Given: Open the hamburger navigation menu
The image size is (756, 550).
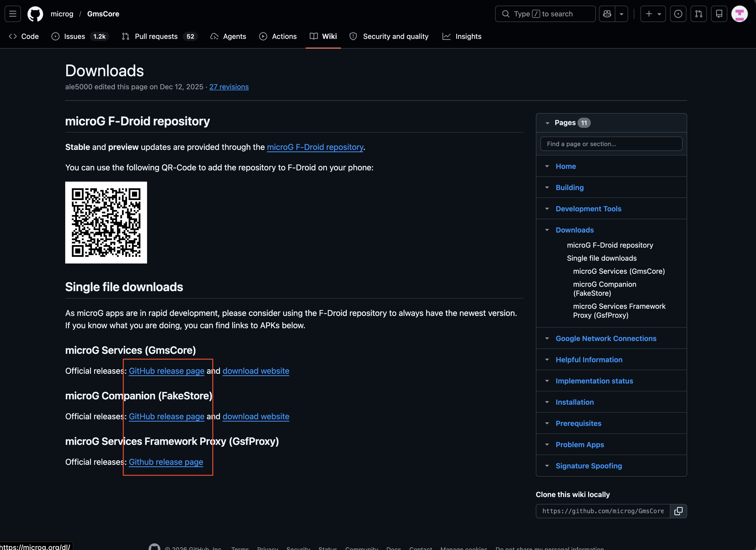Looking at the screenshot, I should point(13,14).
